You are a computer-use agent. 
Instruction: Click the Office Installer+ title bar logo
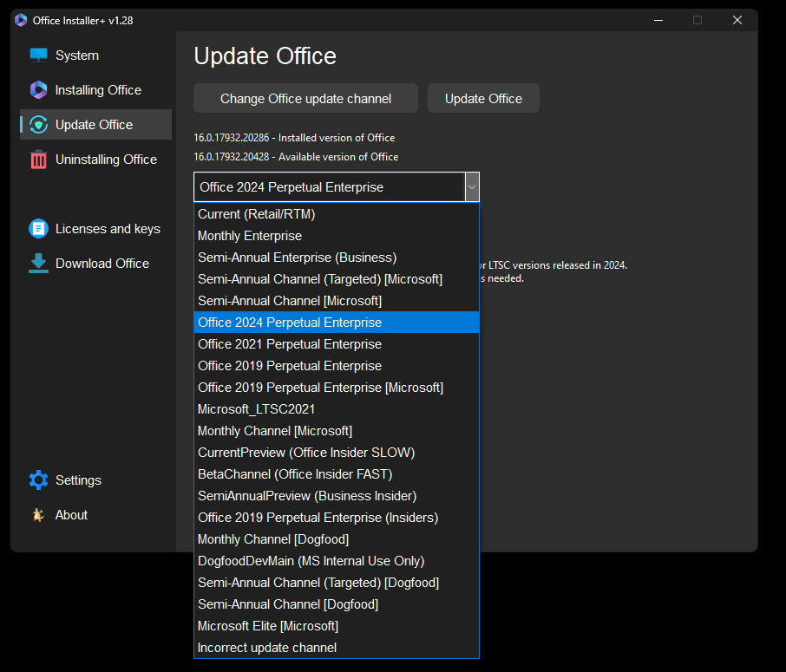pyautogui.click(x=21, y=20)
